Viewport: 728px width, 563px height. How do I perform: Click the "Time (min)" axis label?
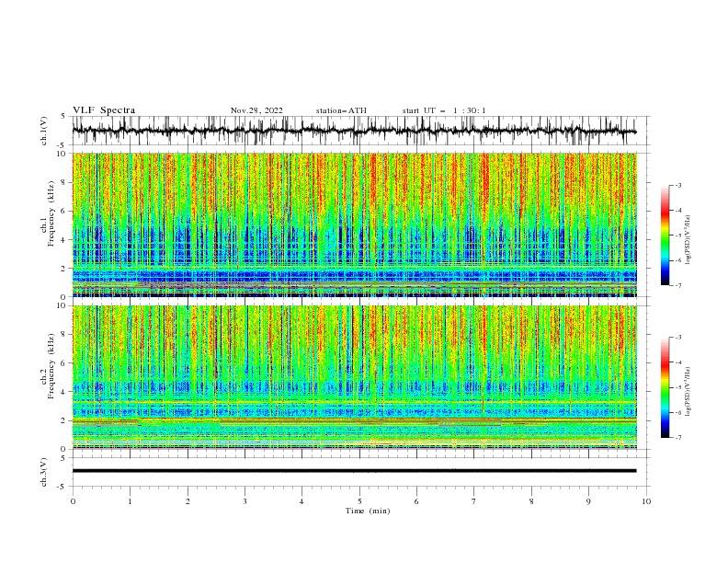368,511
